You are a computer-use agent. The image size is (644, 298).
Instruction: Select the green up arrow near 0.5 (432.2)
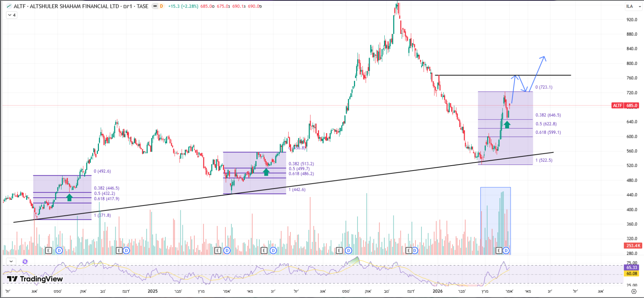tap(69, 197)
